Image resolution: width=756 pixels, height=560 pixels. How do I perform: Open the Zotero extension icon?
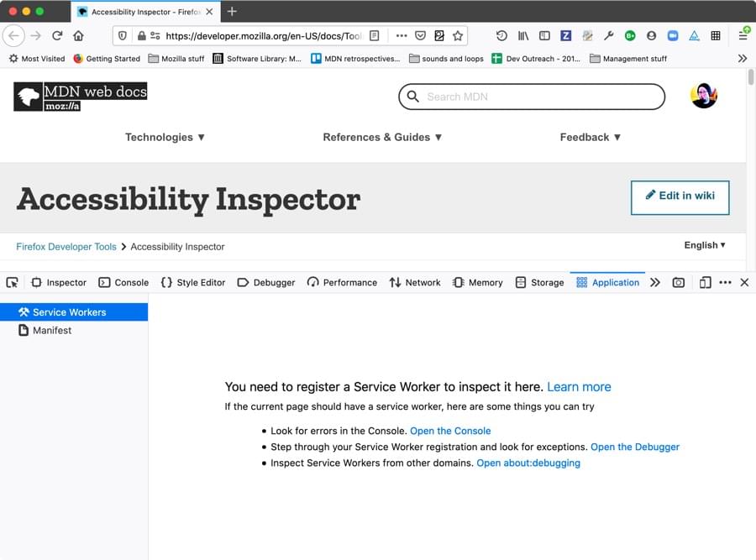click(x=565, y=36)
